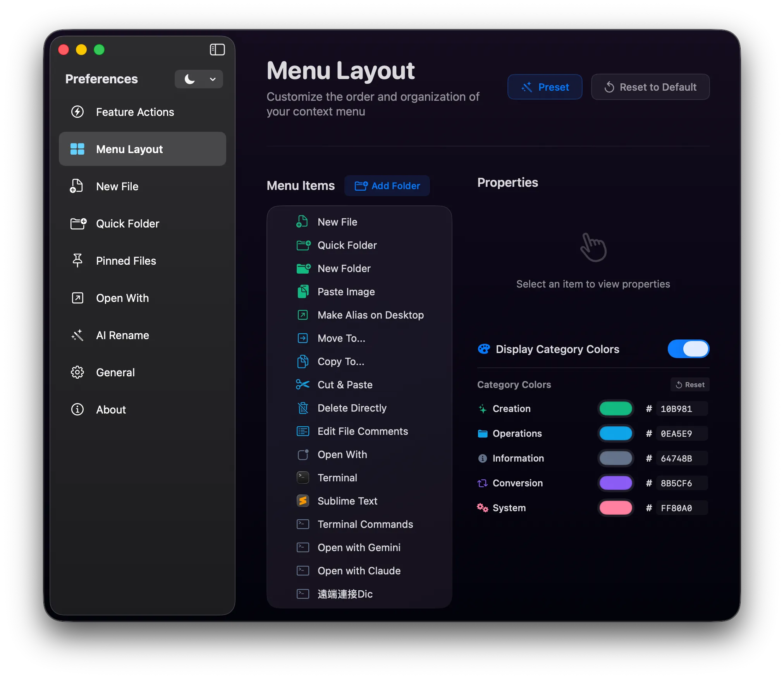784x679 pixels.
Task: Click the Open with Claude icon
Action: pos(303,570)
